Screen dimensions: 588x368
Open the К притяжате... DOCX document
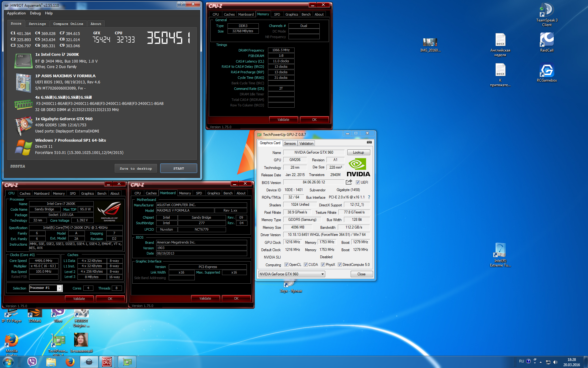point(500,75)
